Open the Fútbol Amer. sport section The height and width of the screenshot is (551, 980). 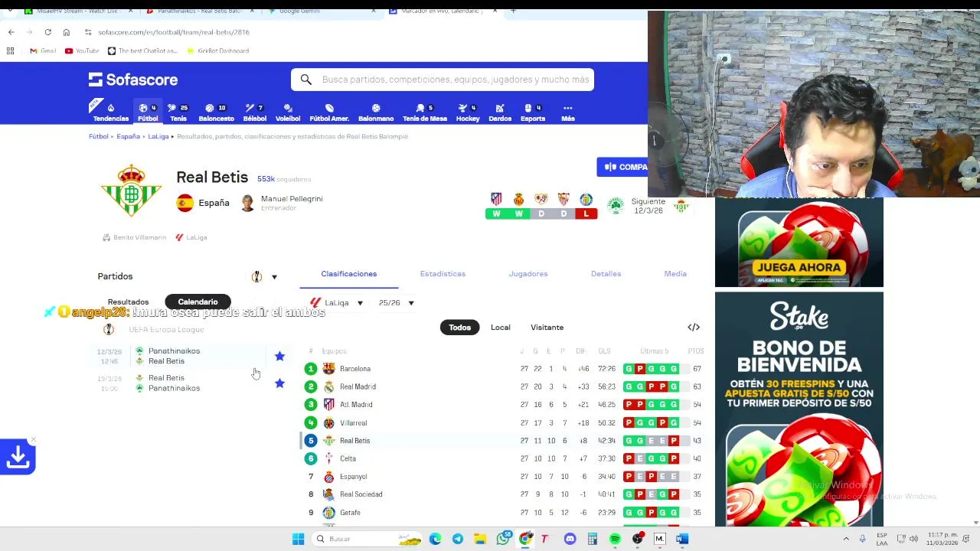(329, 112)
